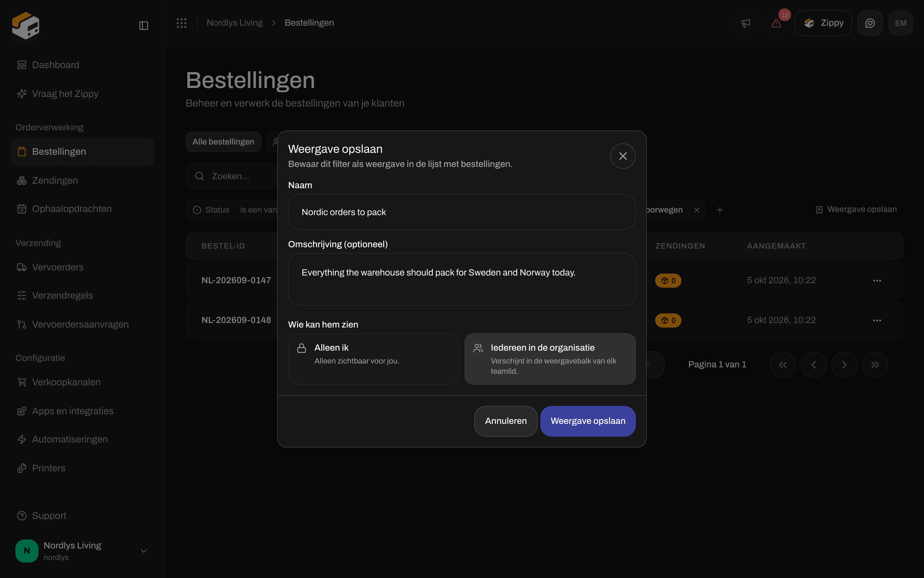Screen dimensions: 924x578
Task: Click the Naam input field
Action: (462, 212)
